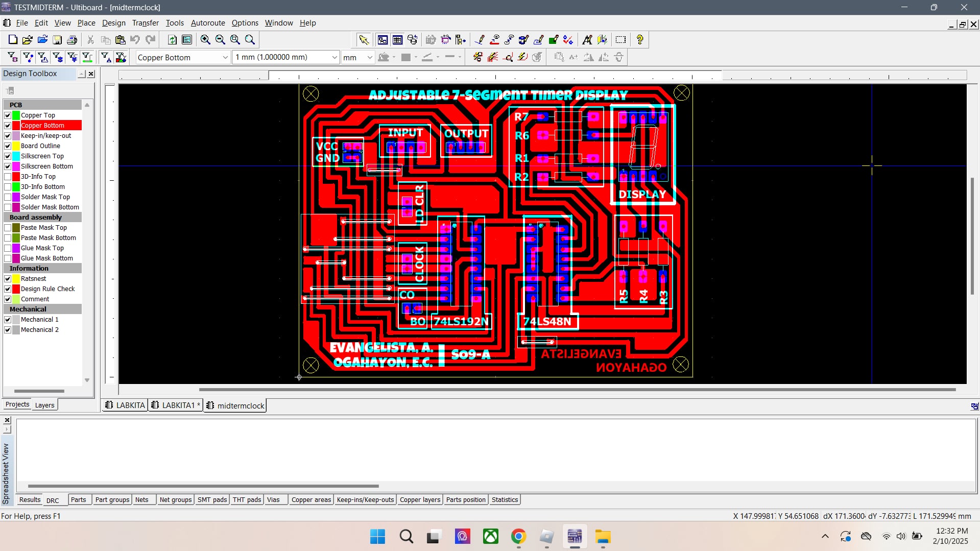Select the place text A tool
The width and height of the screenshot is (980, 551).
click(x=587, y=40)
